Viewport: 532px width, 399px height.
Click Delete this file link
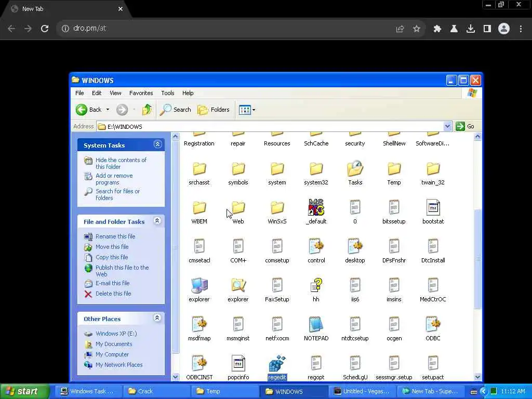click(x=113, y=294)
